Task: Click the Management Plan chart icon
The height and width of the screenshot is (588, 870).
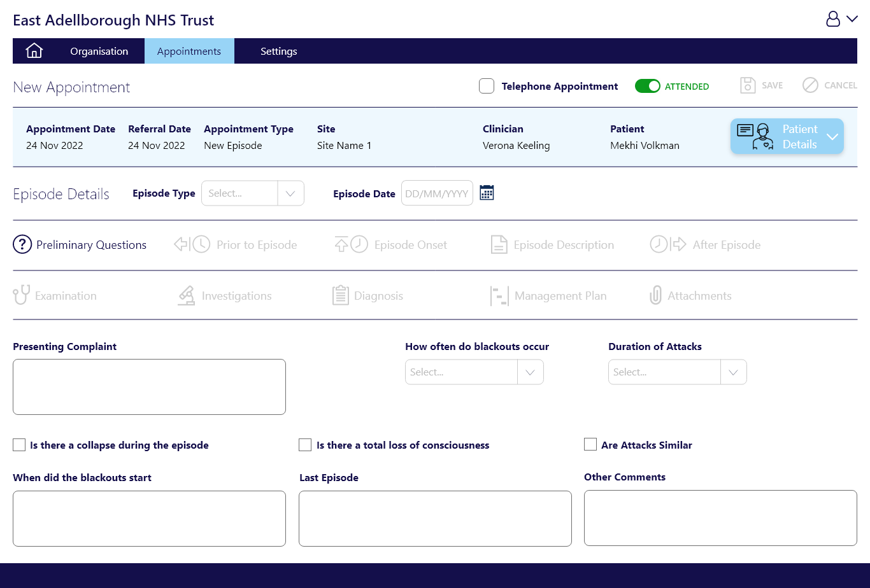Action: [x=499, y=295]
